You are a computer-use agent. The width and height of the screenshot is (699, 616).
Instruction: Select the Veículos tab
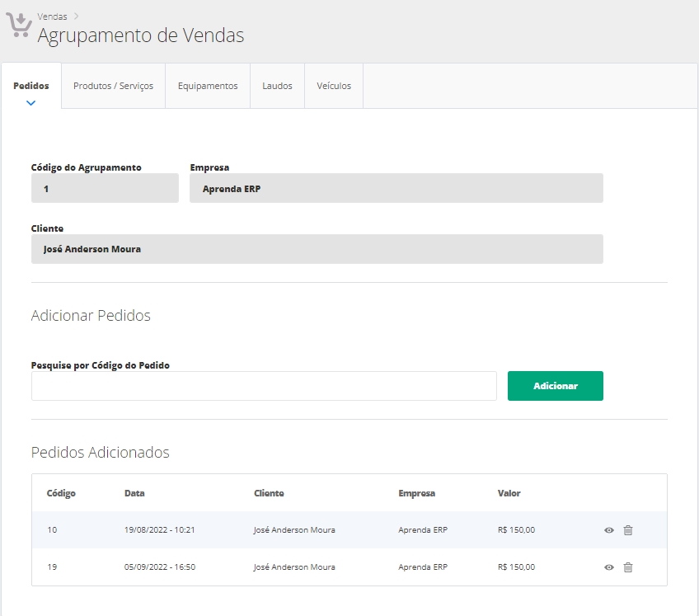(x=333, y=86)
